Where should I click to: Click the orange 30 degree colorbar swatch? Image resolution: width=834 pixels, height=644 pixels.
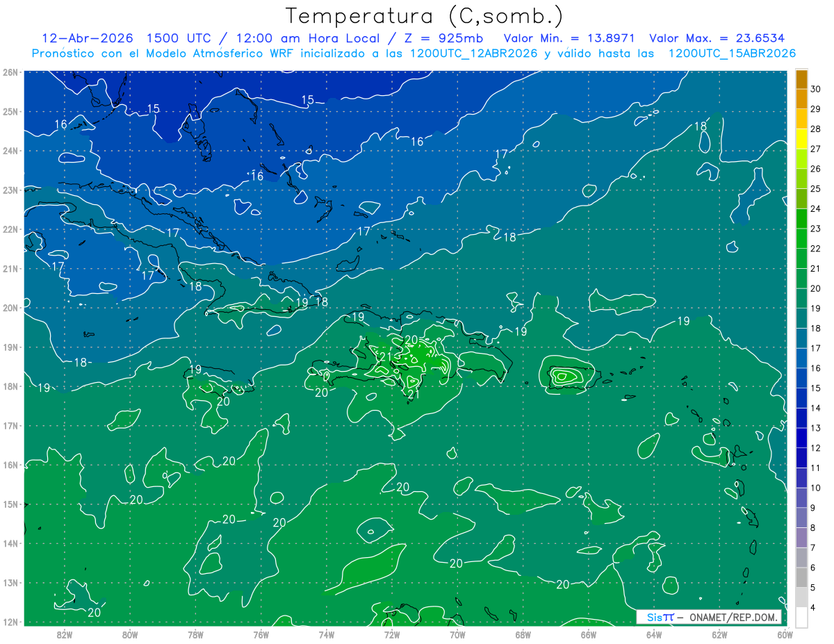[801, 80]
